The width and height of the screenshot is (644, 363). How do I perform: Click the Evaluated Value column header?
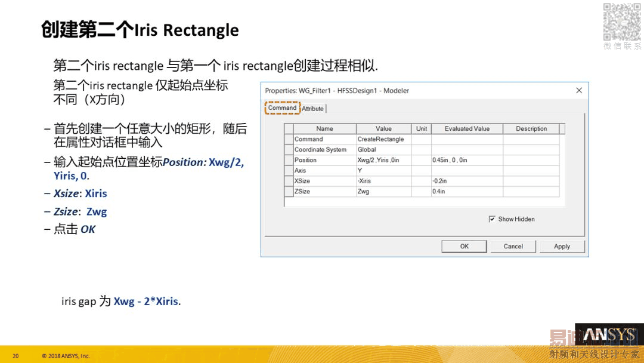pos(467,129)
